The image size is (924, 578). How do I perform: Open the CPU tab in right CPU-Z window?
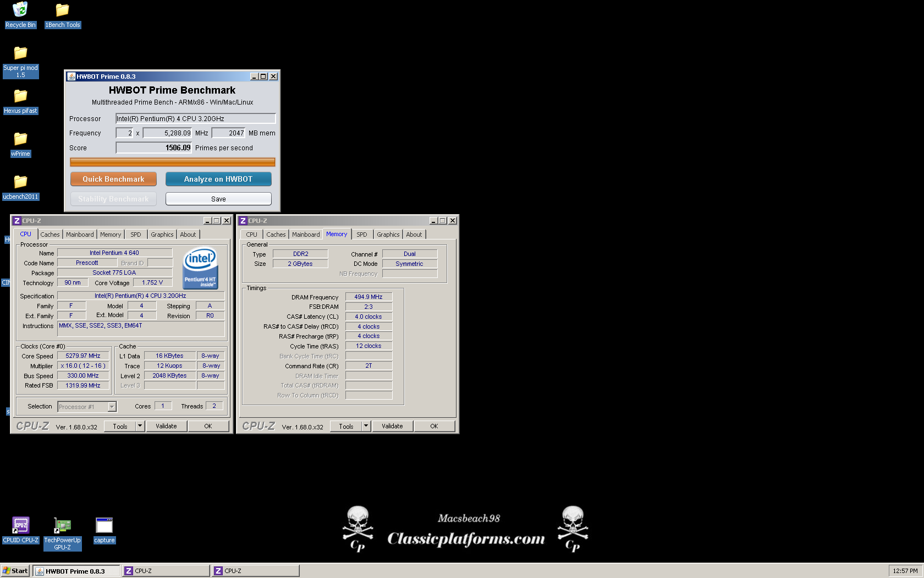tap(252, 235)
